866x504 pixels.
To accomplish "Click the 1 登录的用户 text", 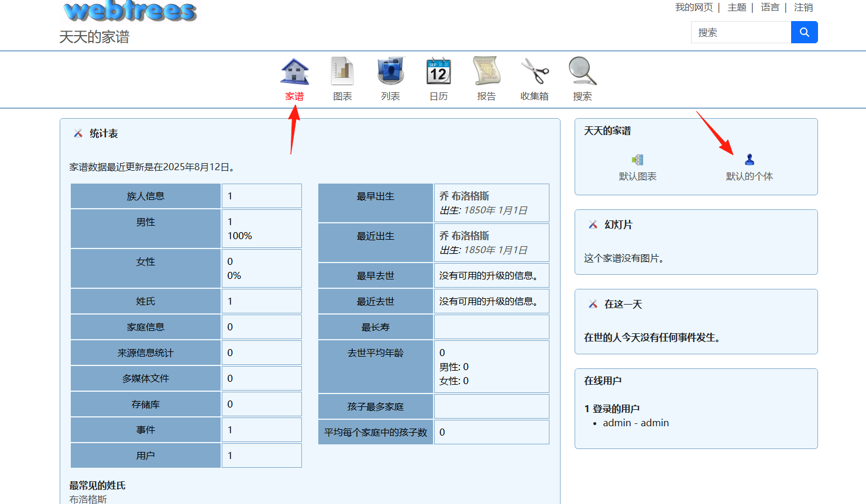I will (x=612, y=409).
